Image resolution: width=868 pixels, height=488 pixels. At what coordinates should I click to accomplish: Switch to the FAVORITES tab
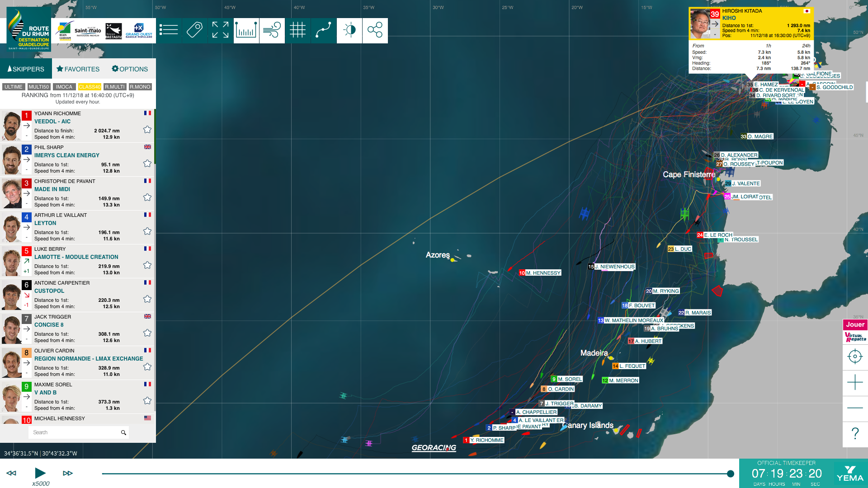[x=78, y=69]
